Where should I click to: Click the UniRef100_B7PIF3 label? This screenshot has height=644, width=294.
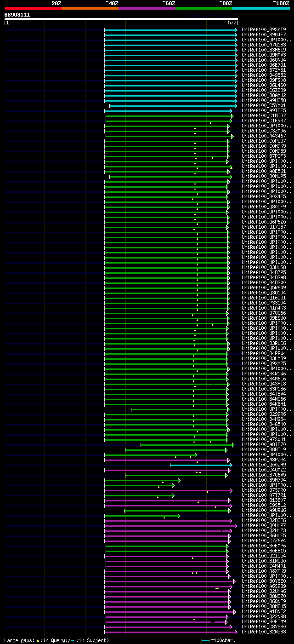[x=264, y=156]
